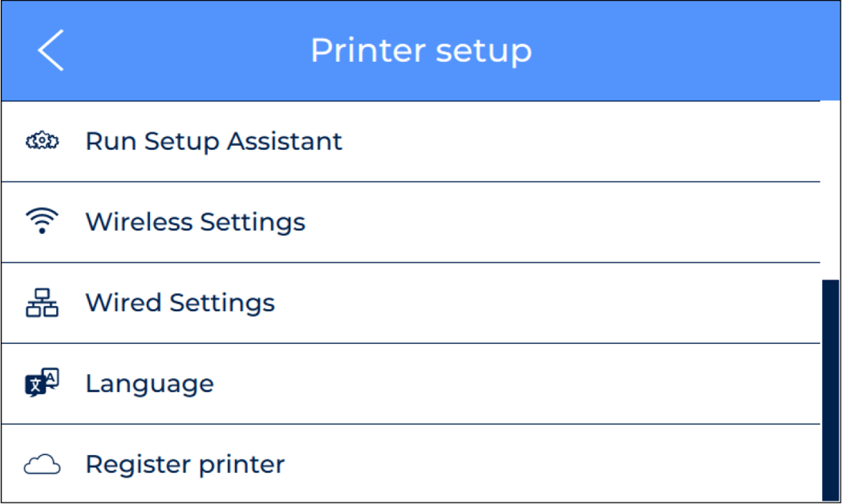
Task: Click the network topology icon next to Wired Settings
Action: coord(42,302)
